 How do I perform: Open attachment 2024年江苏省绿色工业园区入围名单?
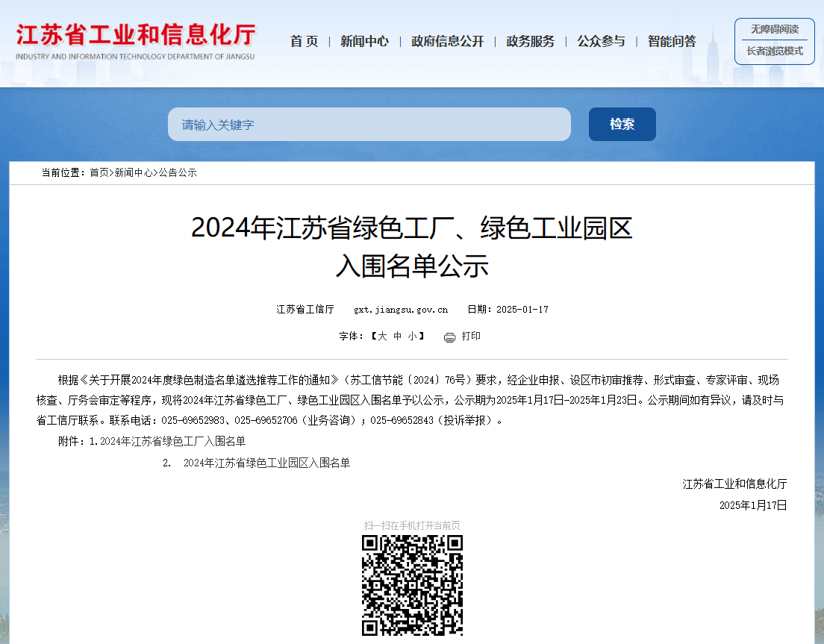(x=266, y=463)
